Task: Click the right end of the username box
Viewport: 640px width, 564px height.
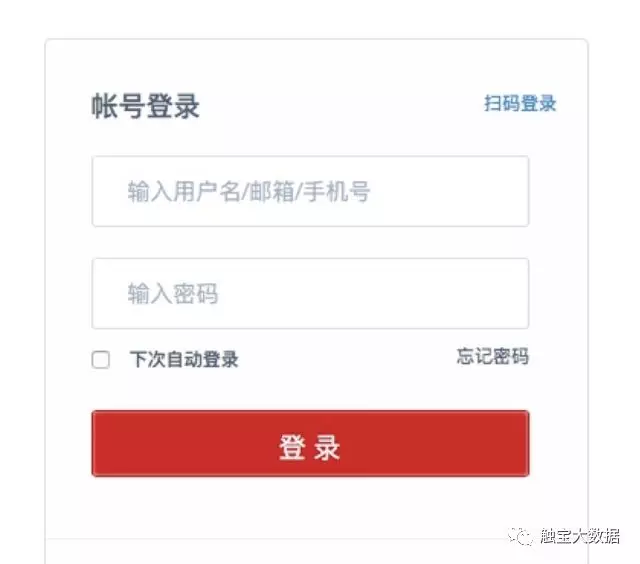Action: pyautogui.click(x=510, y=191)
